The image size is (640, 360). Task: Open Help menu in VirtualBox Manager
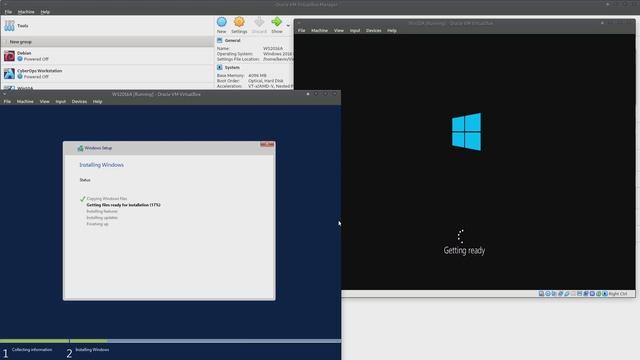45,12
